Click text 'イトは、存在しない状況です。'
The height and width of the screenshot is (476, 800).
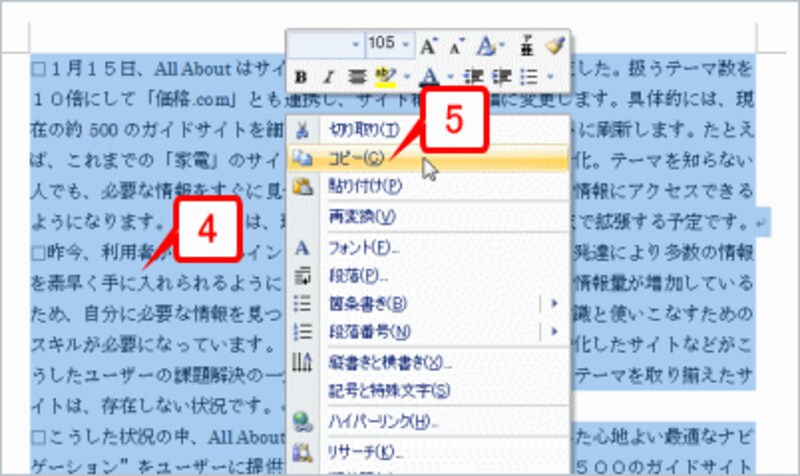tap(154, 406)
